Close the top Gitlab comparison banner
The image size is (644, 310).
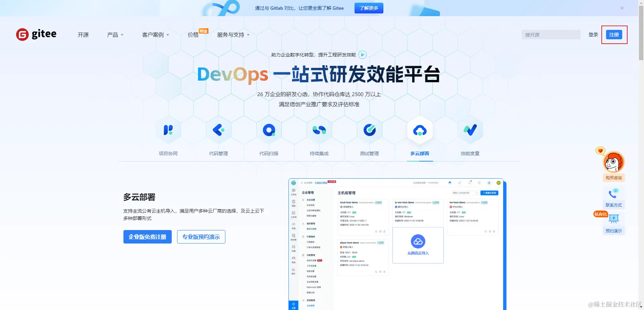(622, 8)
